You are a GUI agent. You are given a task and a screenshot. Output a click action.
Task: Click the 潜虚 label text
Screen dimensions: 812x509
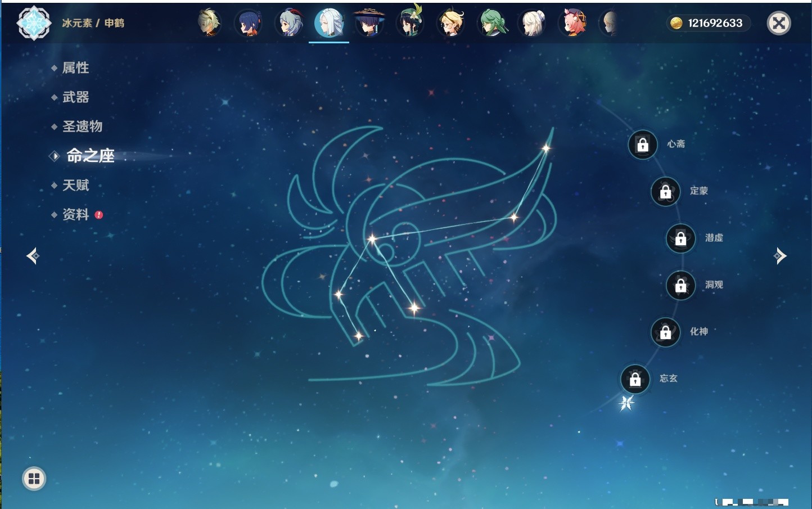tap(714, 238)
